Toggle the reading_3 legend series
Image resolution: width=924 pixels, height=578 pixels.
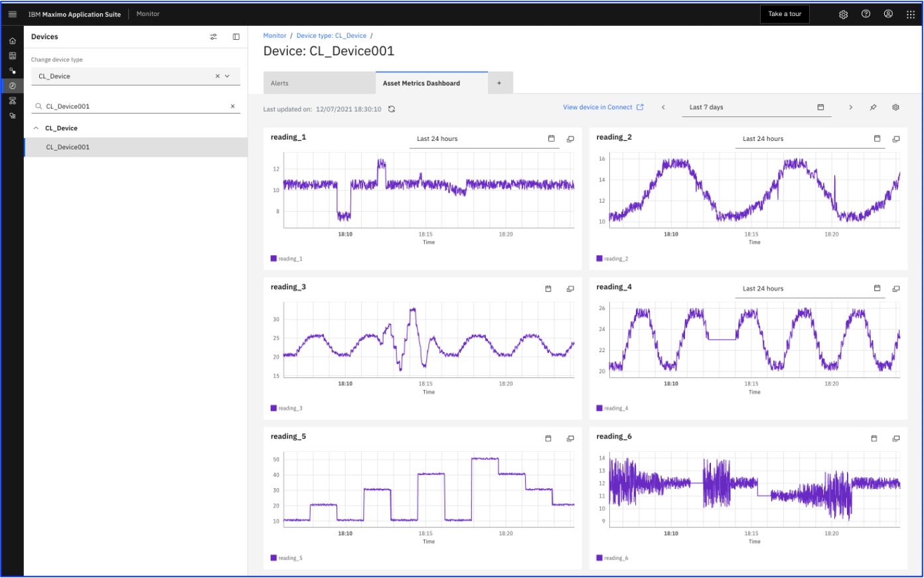[287, 409]
